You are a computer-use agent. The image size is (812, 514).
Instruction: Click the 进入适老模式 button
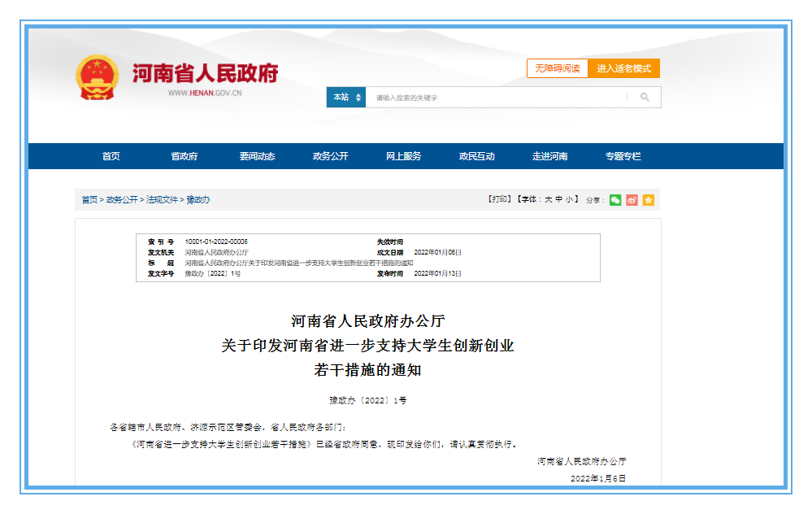tap(624, 69)
